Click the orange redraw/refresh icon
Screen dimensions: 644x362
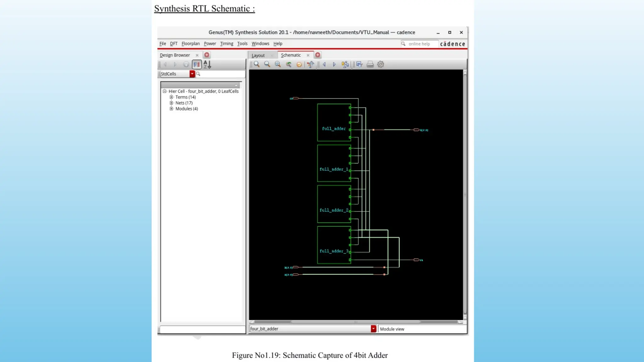(x=299, y=64)
